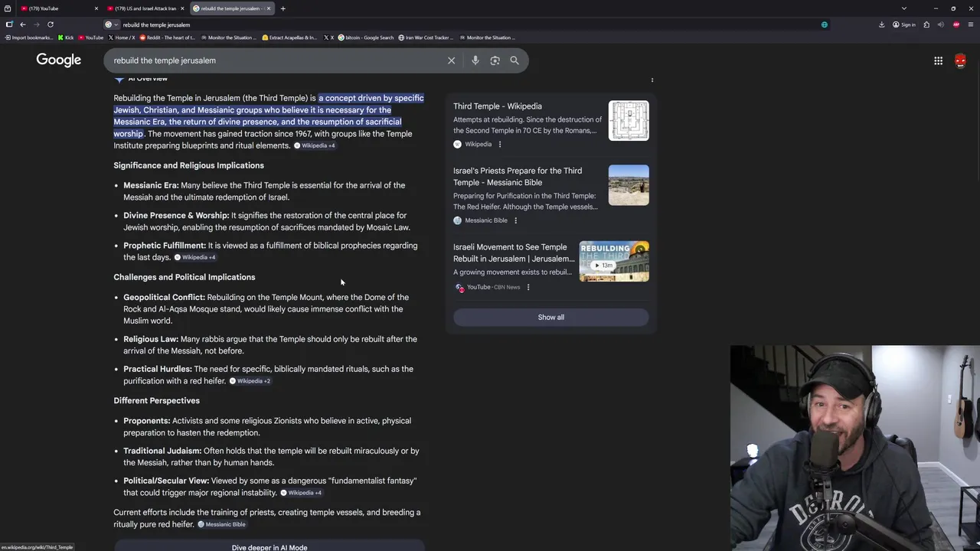The width and height of the screenshot is (980, 551).
Task: Click 'Challenges and Political Implications' heading
Action: (x=185, y=277)
